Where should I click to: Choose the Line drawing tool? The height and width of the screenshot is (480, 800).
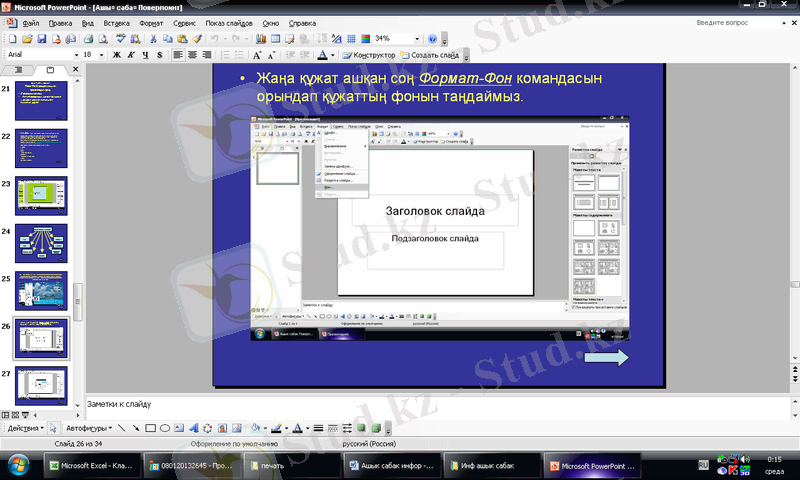(x=122, y=428)
